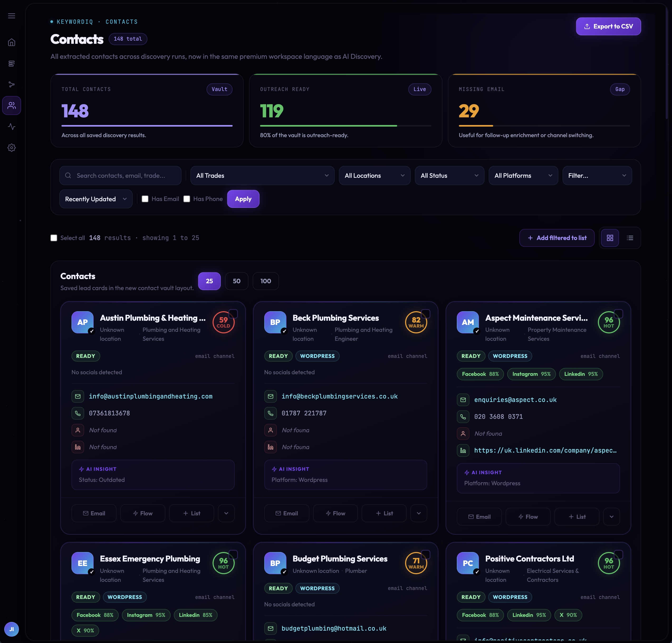Image resolution: width=672 pixels, height=643 pixels.
Task: Enable the Has Email filter checkbox
Action: click(x=145, y=199)
